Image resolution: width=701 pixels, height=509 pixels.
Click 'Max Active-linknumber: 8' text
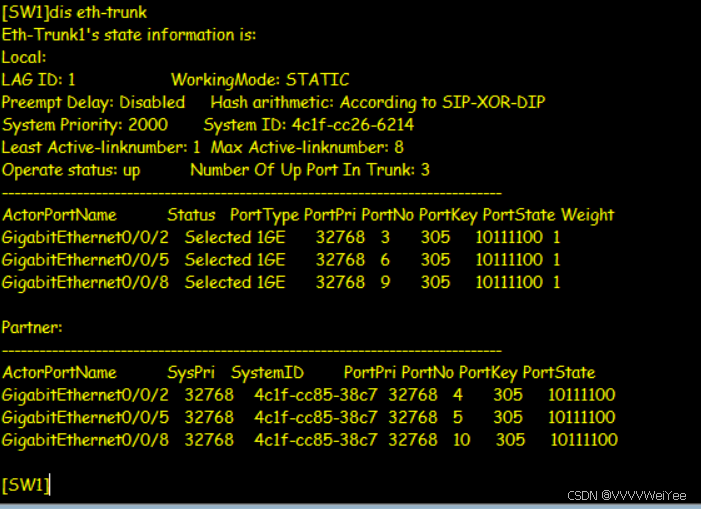(307, 147)
